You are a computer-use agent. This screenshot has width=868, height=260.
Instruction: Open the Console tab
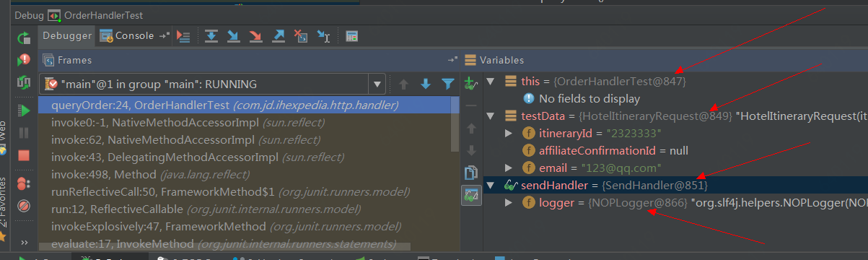(127, 35)
